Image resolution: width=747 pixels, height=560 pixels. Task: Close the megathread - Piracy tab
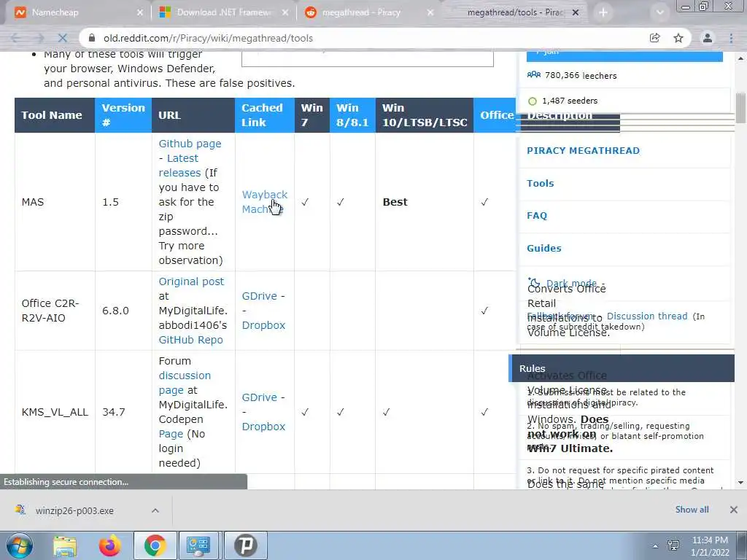[x=430, y=13]
